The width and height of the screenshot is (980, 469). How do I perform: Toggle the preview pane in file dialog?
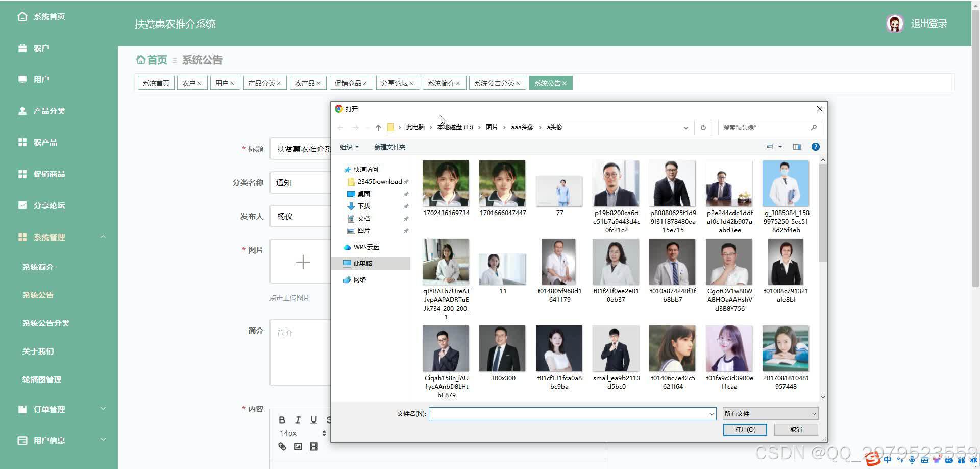[x=797, y=147]
